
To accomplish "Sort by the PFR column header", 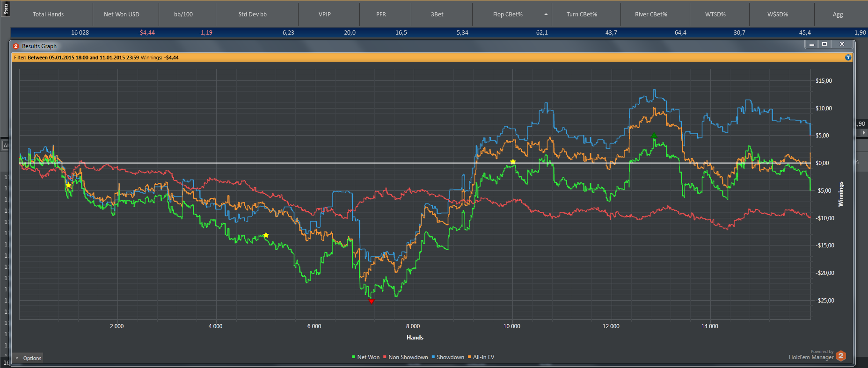I will pyautogui.click(x=381, y=14).
